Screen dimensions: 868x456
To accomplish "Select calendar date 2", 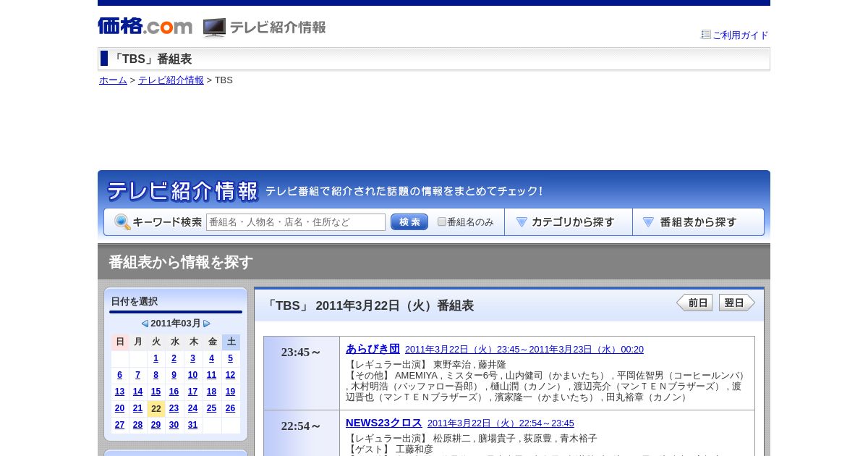I will click(x=174, y=358).
